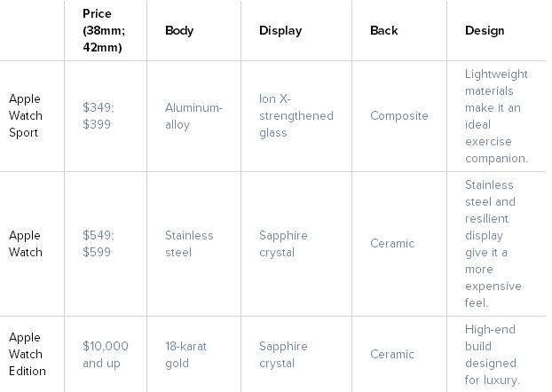Select the Lightweight materials design description
This screenshot has height=392, width=552.
pyautogui.click(x=496, y=116)
